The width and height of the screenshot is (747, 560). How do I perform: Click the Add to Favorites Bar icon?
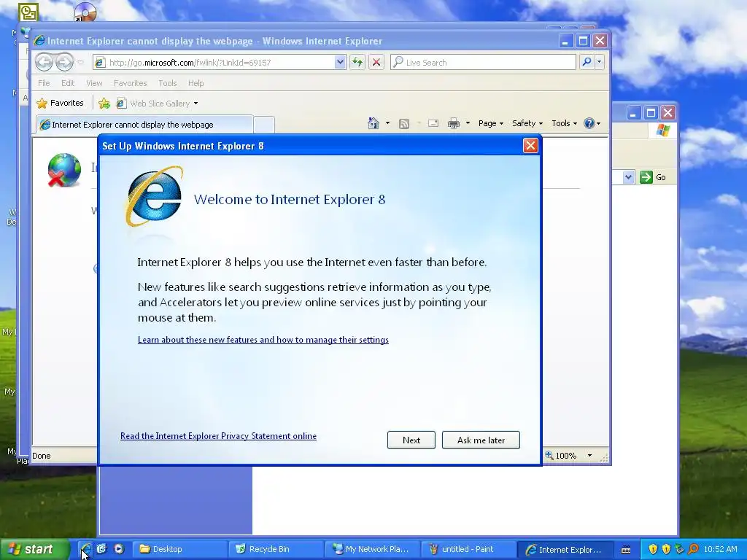coord(104,104)
